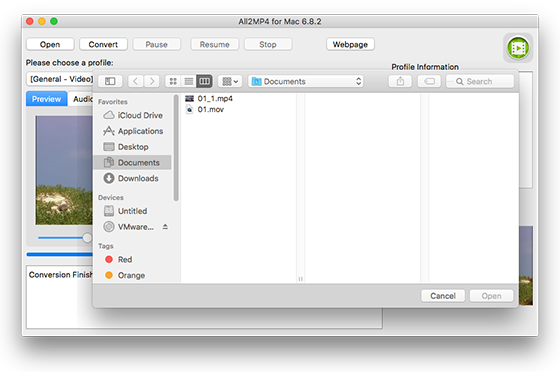Select the Orange tag in sidebar

pos(133,275)
